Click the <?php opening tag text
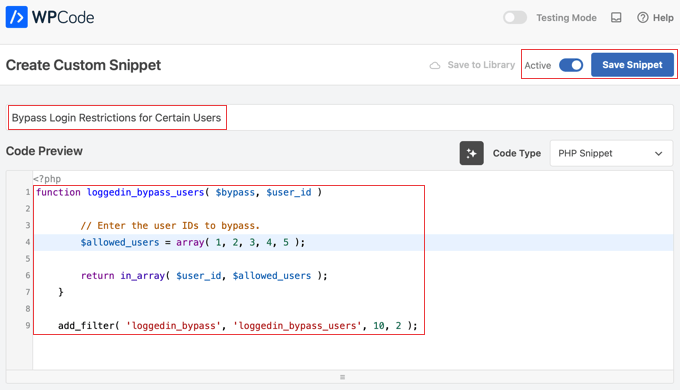 point(47,179)
